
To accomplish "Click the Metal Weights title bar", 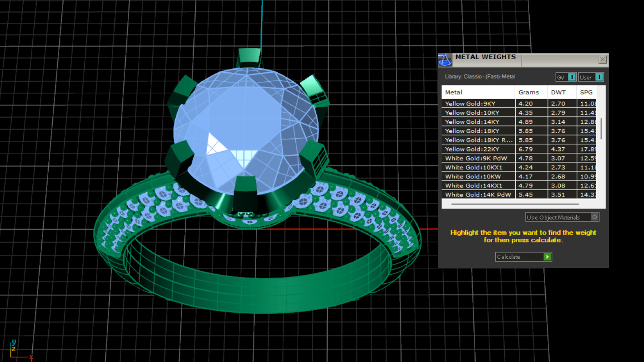I will coord(523,60).
